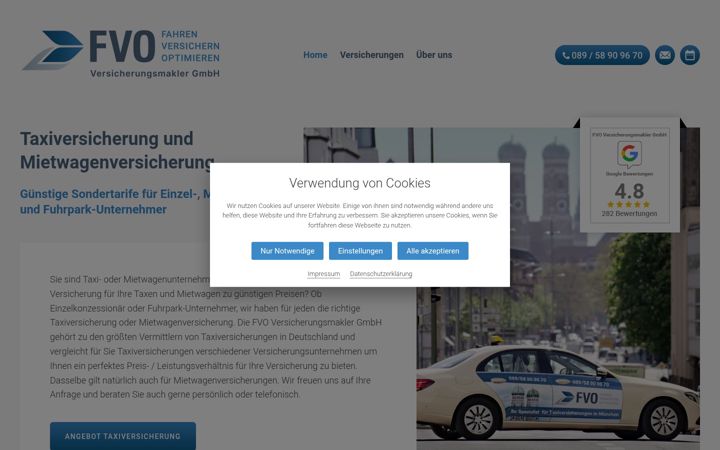Click Alle akzeptieren for cookies
This screenshot has height=450, width=720.
(x=433, y=251)
